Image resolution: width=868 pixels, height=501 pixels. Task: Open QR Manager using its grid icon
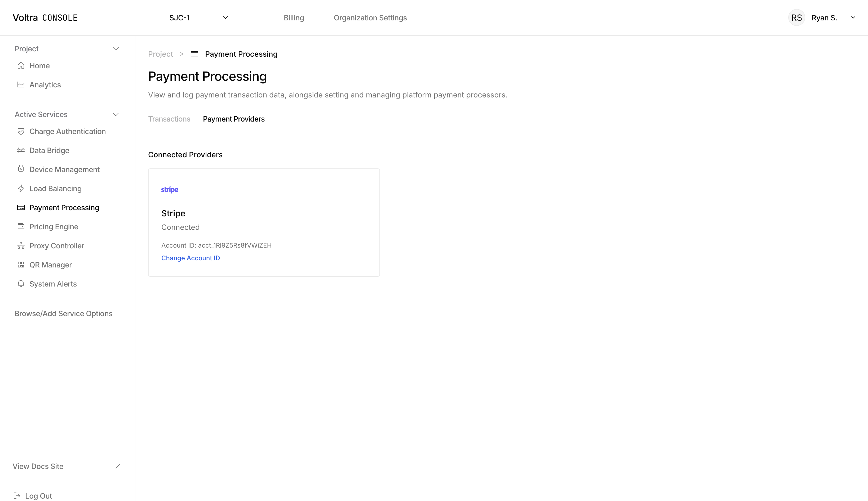coord(21,264)
